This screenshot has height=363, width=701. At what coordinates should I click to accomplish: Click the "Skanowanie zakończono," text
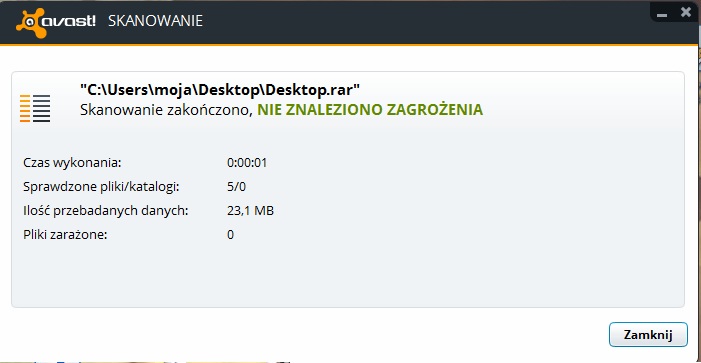point(167,110)
